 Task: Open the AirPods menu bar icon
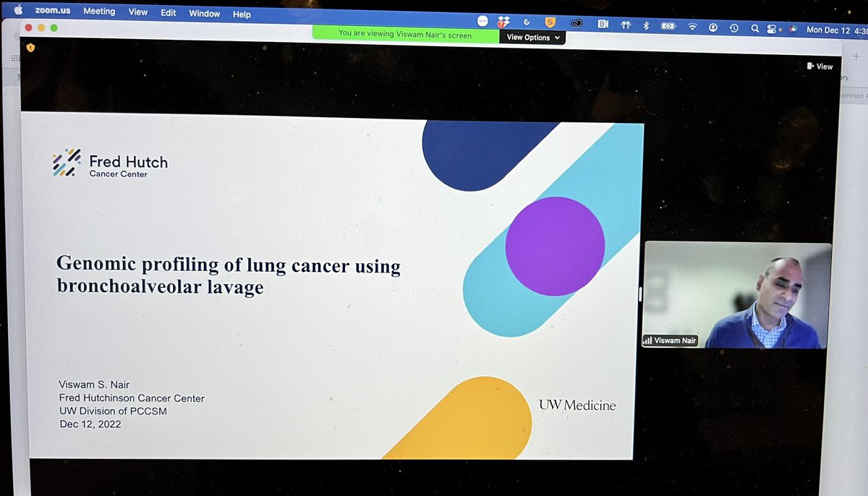point(625,25)
